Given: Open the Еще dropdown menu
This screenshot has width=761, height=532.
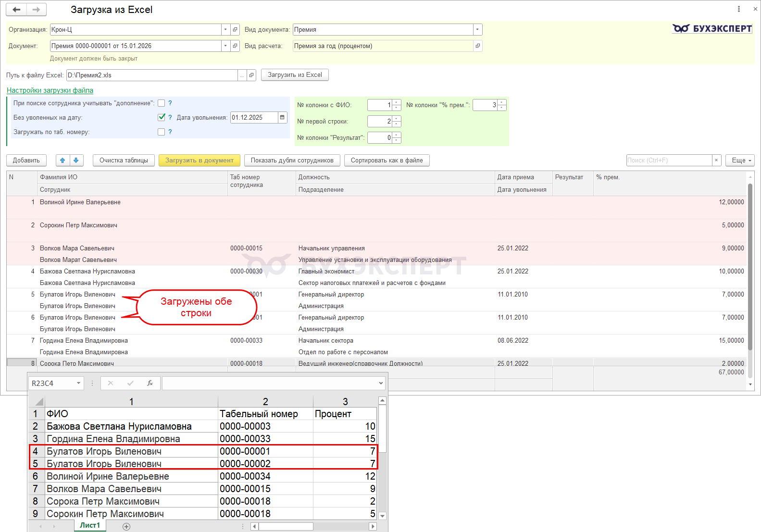Looking at the screenshot, I should [740, 161].
